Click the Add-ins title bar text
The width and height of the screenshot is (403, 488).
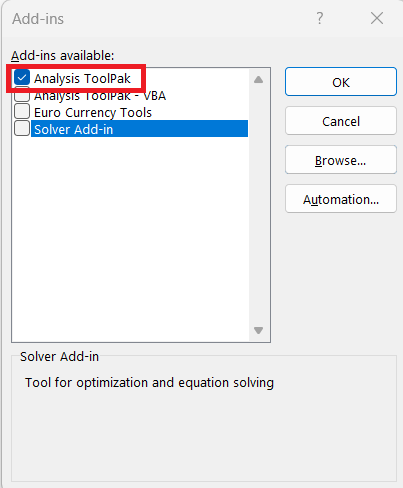click(x=38, y=19)
